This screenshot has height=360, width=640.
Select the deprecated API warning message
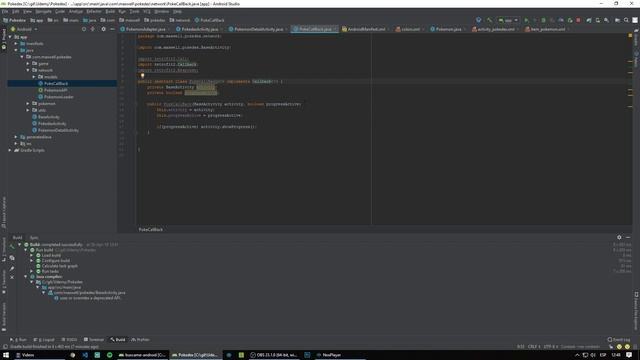tap(90, 298)
